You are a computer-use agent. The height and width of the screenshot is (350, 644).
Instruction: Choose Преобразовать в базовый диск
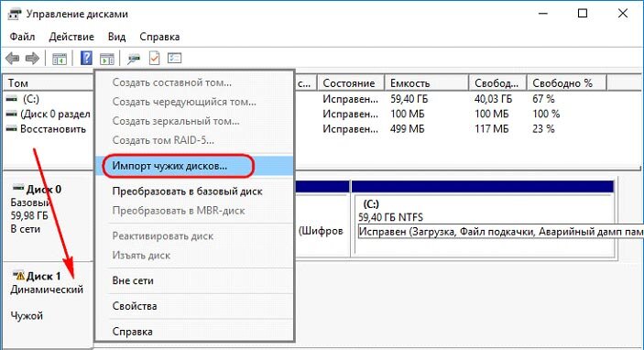(194, 191)
